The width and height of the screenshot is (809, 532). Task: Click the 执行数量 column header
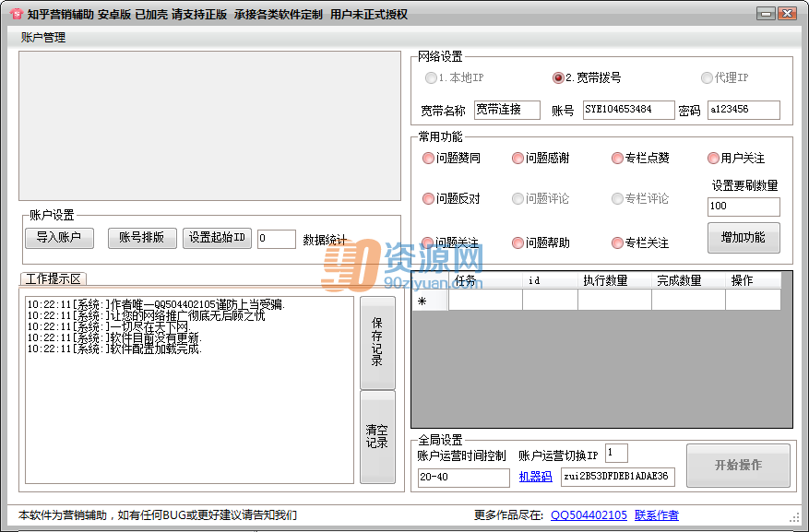614,280
